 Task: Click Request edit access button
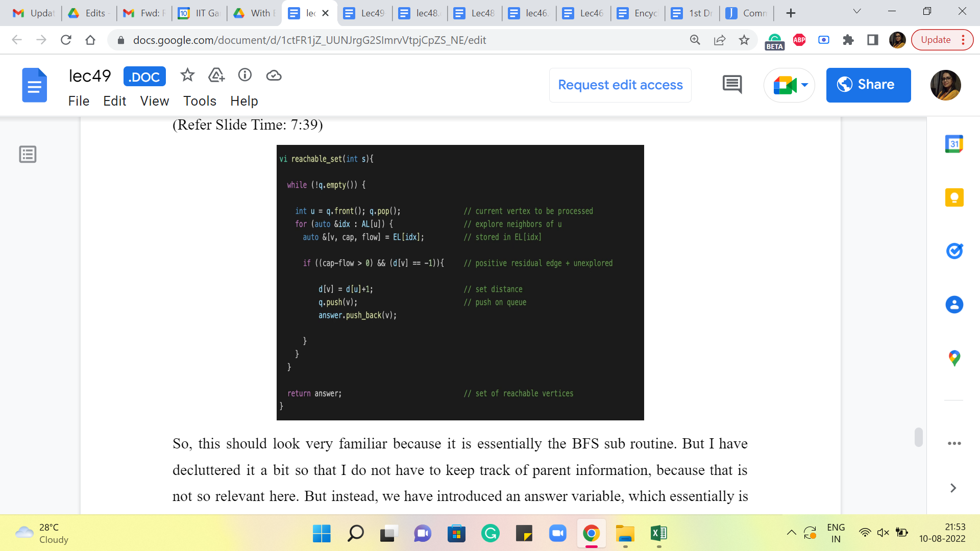(x=620, y=85)
